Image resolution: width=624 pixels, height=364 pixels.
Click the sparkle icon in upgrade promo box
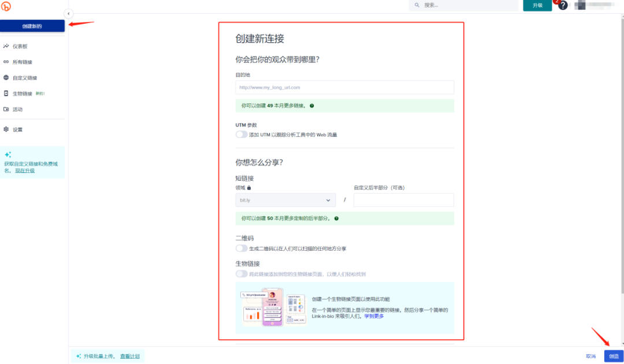click(8, 155)
